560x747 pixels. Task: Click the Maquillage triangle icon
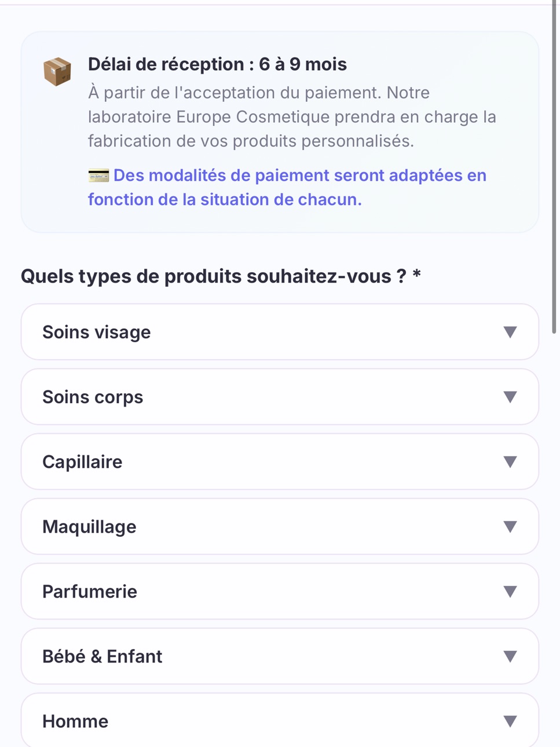[510, 526]
